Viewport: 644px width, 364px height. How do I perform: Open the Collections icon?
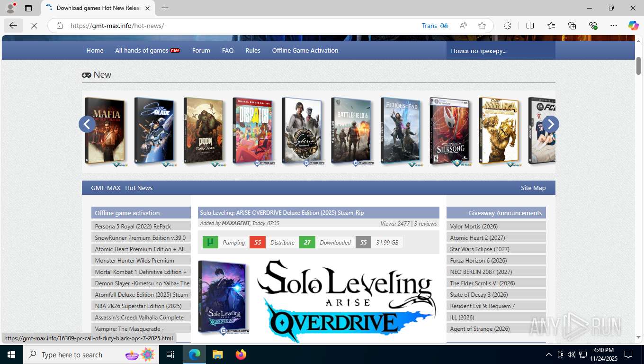[x=572, y=26]
